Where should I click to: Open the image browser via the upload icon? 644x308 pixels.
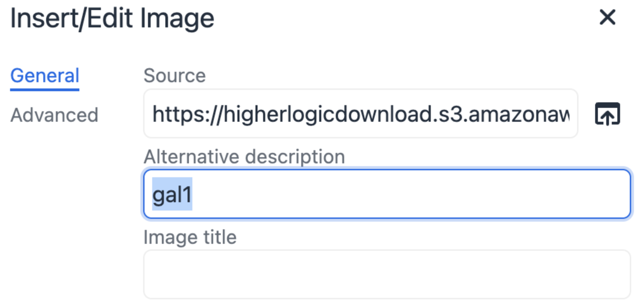(607, 114)
